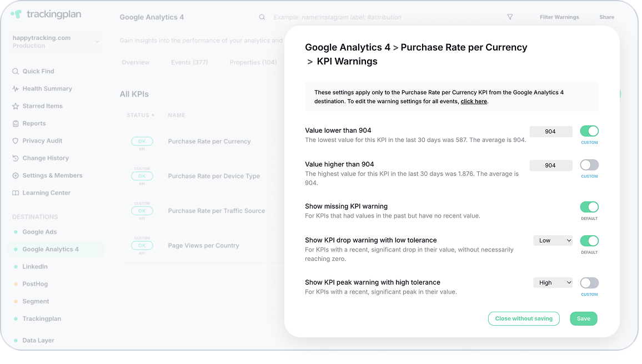This screenshot has height=364, width=642.
Task: Click the Reports clipboard icon
Action: 16,124
